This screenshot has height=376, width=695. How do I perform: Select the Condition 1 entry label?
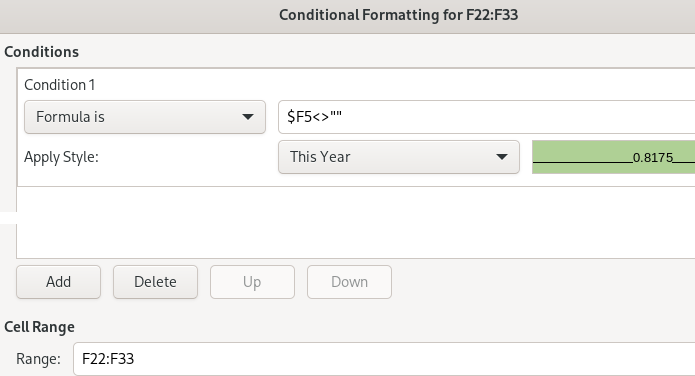coord(60,85)
